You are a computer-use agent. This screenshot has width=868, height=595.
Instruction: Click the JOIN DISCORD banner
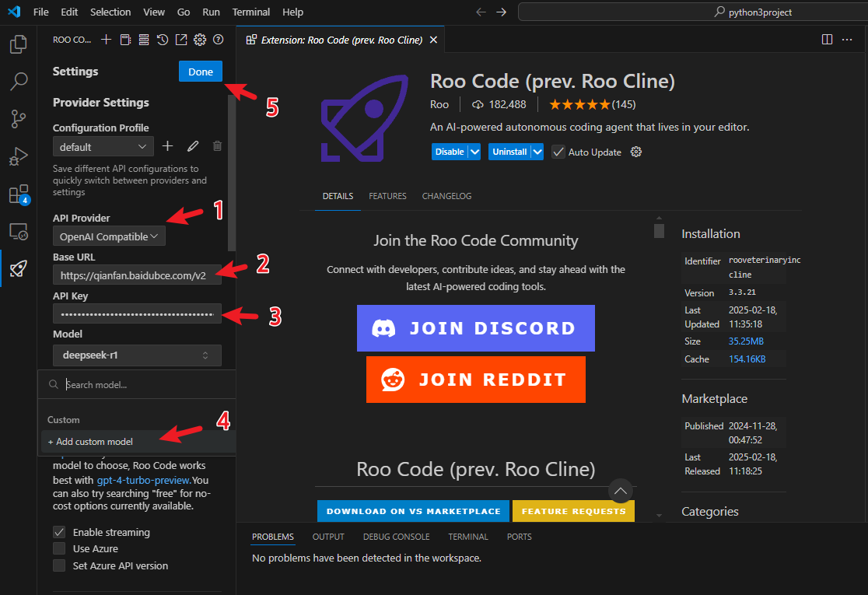(x=475, y=328)
